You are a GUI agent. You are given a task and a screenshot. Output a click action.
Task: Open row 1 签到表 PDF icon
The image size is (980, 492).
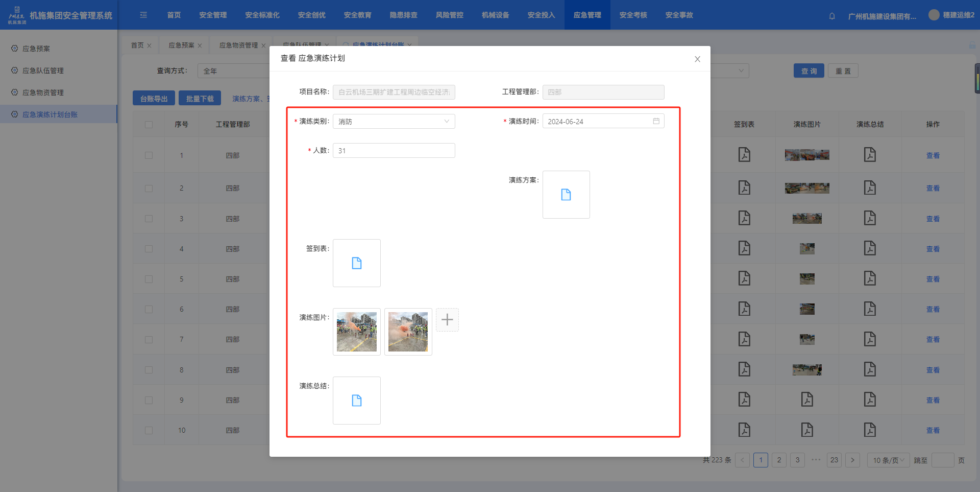pos(744,155)
